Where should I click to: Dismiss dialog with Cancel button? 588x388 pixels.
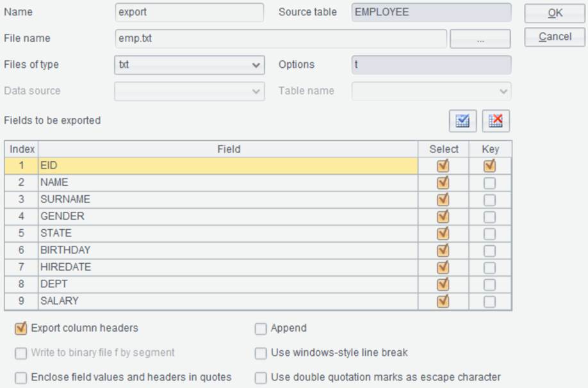point(555,36)
